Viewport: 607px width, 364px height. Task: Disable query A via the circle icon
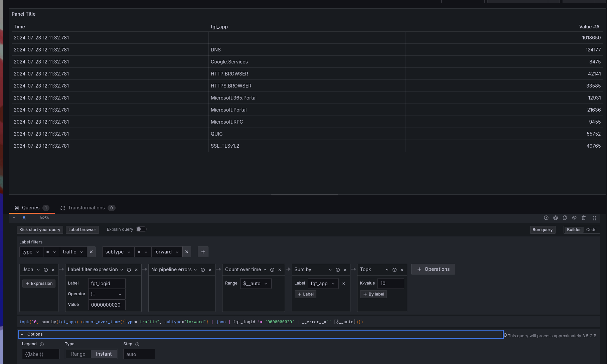[556, 218]
